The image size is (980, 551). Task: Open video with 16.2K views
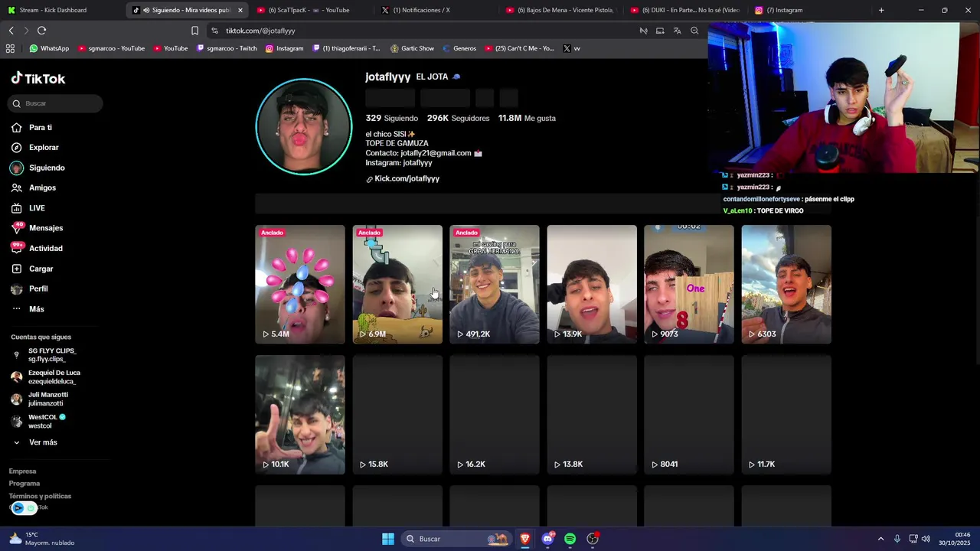pos(495,415)
